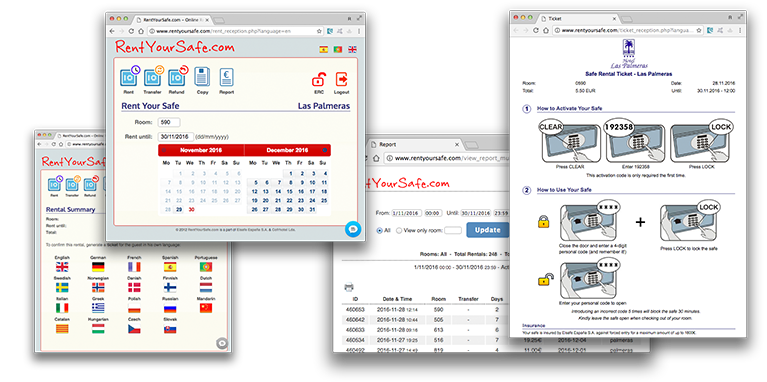Go to previous month in the calendar
The height and width of the screenshot is (382, 767).
(164, 150)
